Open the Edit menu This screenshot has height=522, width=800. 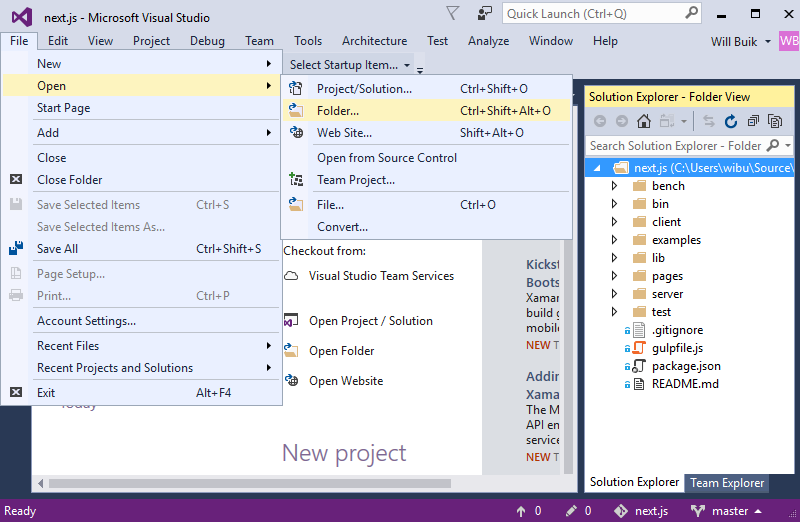pyautogui.click(x=58, y=41)
